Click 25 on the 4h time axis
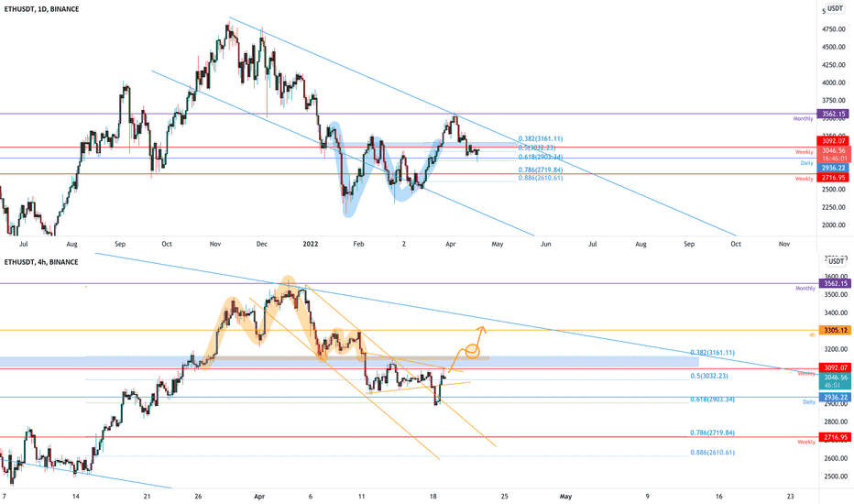Viewport: 854px width, 504px height. [x=505, y=497]
